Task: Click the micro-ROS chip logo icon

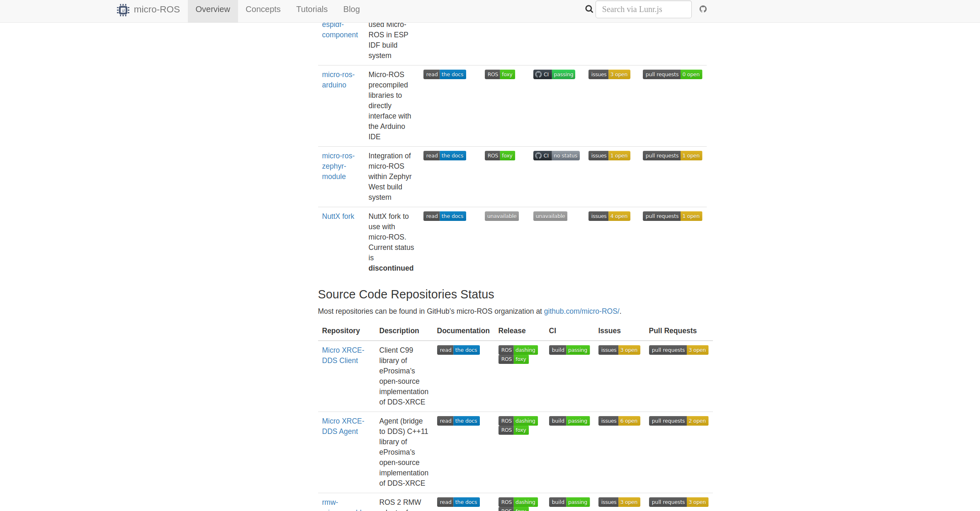Action: (x=123, y=10)
